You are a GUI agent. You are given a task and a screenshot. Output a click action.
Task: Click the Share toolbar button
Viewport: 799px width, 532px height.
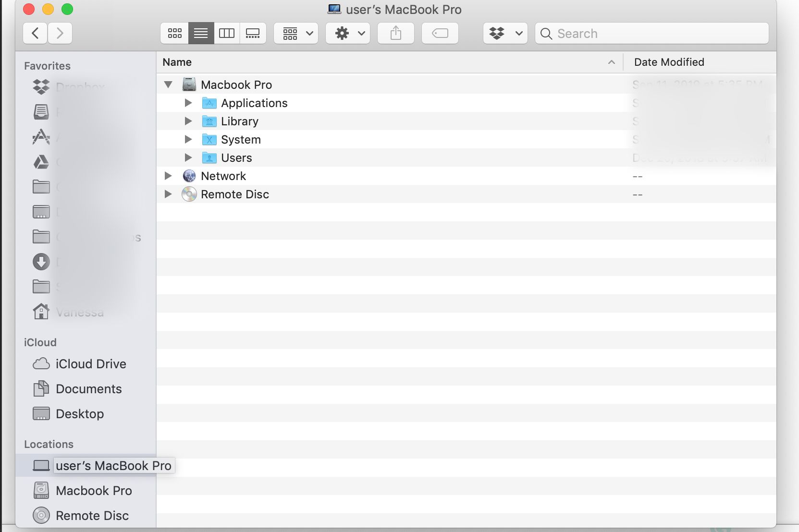click(396, 33)
